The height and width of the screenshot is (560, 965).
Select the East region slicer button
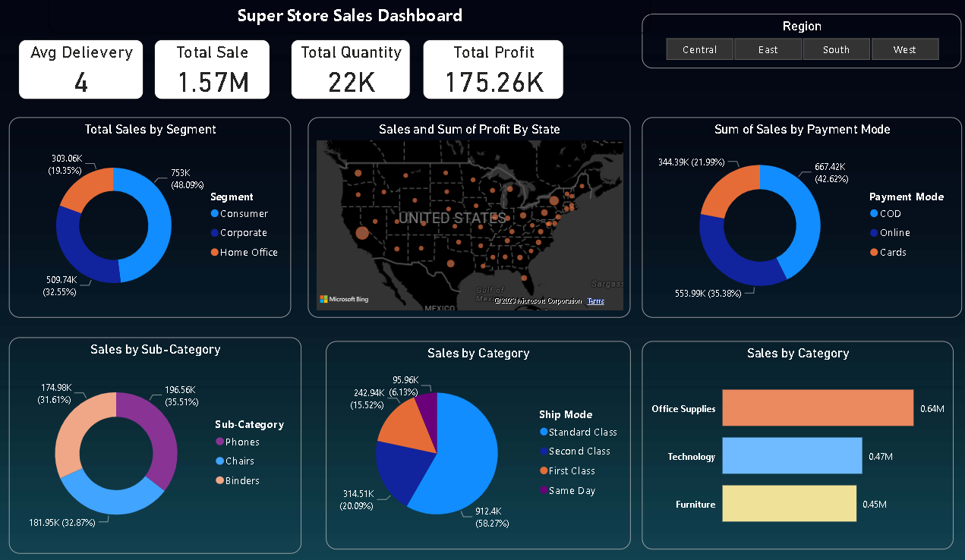tap(768, 50)
